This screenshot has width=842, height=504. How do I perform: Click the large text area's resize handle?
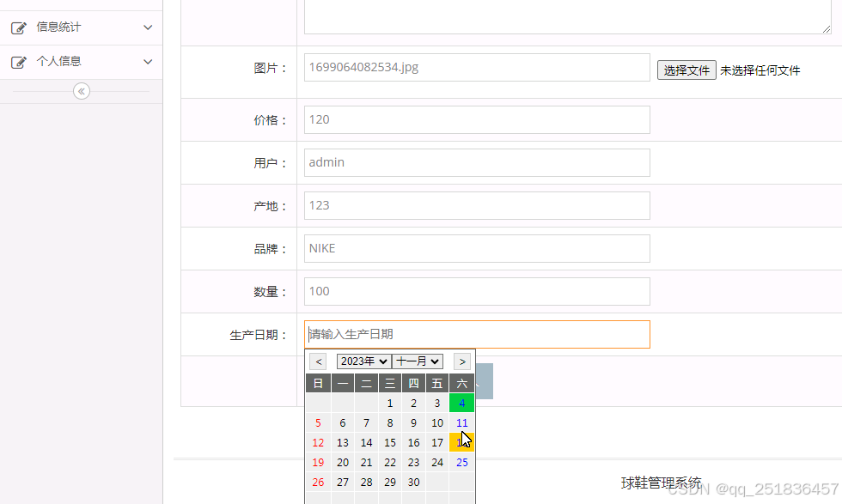coord(827,29)
